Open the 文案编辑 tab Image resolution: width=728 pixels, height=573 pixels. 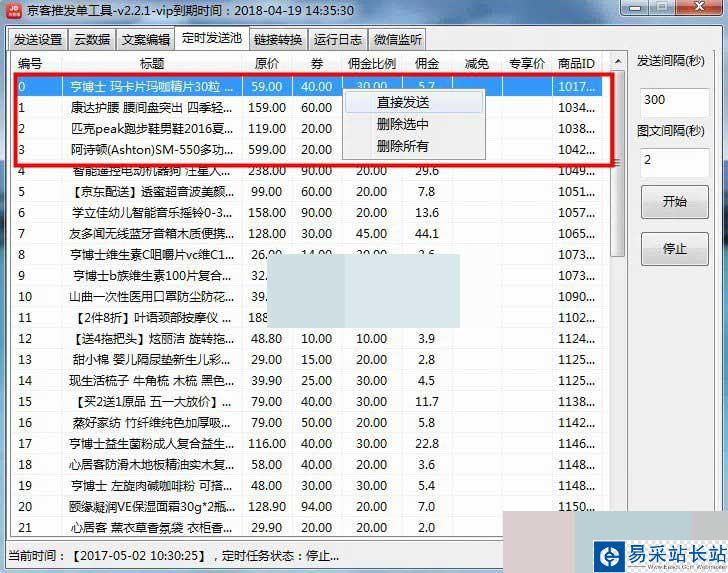pos(146,40)
